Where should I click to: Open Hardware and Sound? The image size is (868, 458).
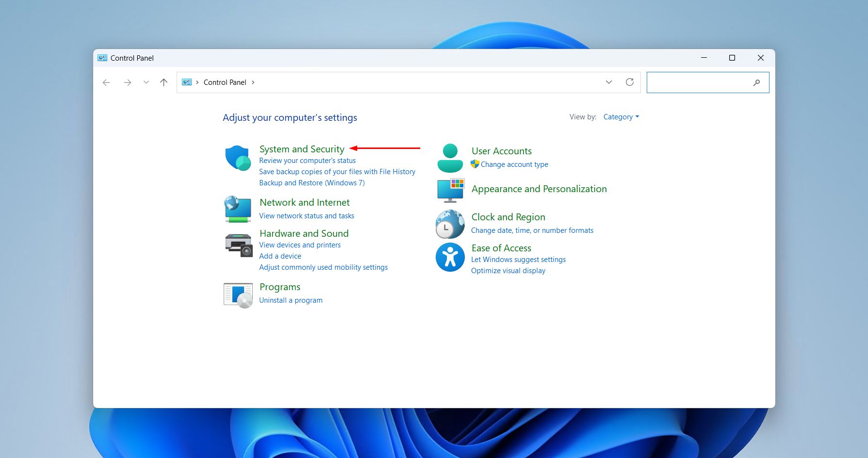(x=304, y=233)
